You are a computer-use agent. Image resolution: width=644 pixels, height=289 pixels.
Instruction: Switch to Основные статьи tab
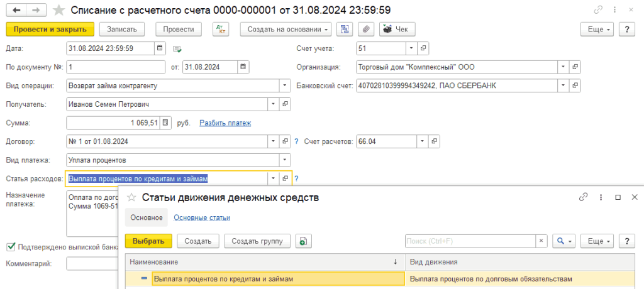pyautogui.click(x=201, y=218)
